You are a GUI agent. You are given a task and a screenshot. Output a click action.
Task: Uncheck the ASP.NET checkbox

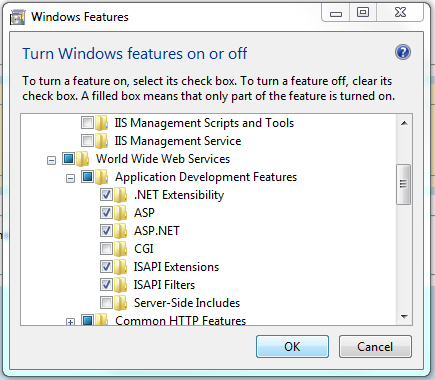(106, 230)
